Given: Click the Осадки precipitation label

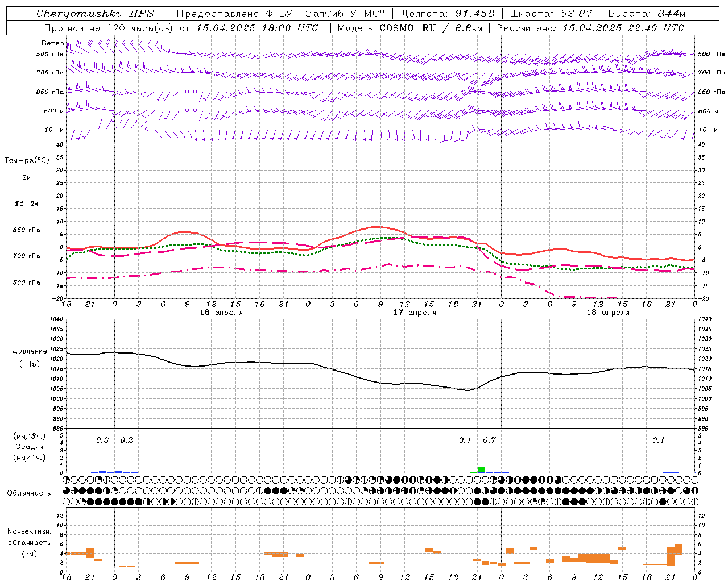Looking at the screenshot, I should point(30,447).
